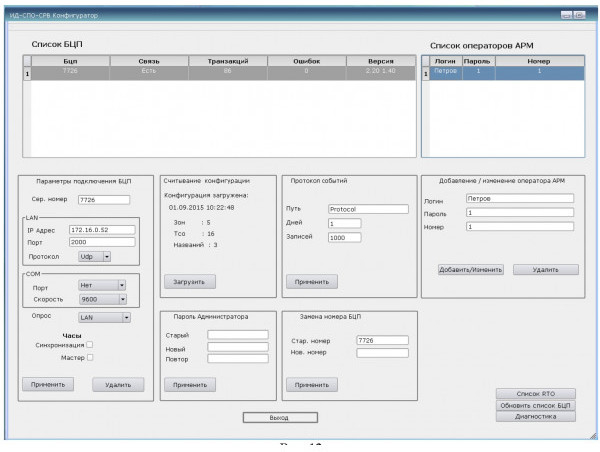Toggle the Мастер checkbox
Viewport: 600px width, 452px height.
90,358
